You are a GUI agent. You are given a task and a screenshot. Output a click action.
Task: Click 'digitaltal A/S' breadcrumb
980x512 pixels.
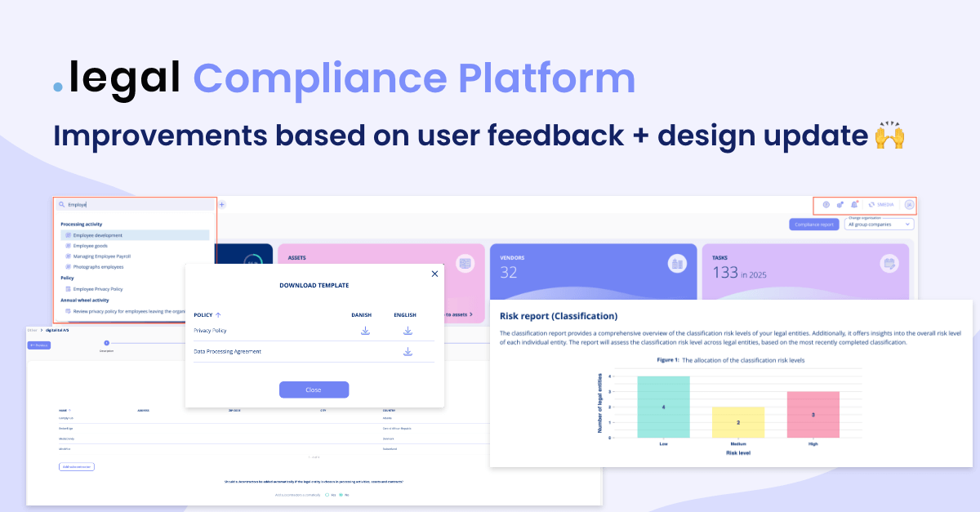[56, 330]
